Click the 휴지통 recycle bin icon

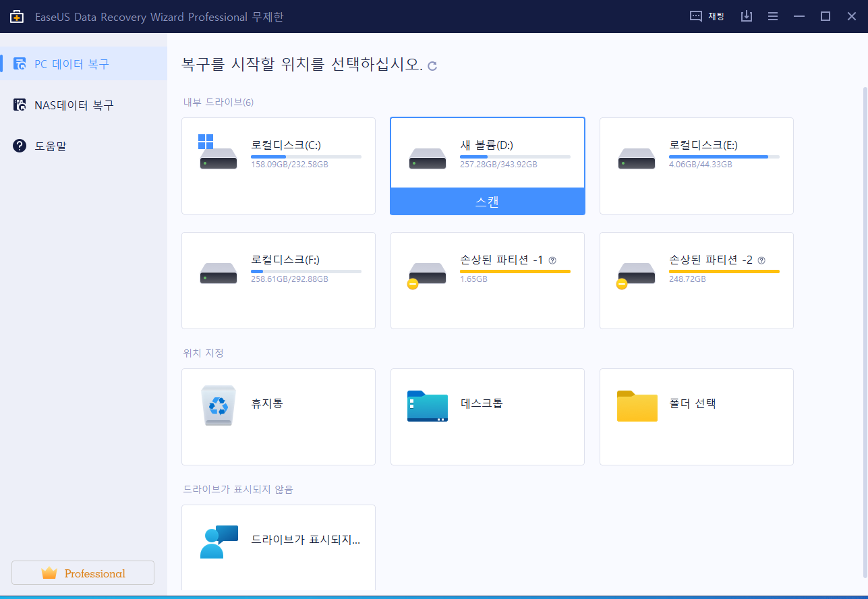pos(219,405)
